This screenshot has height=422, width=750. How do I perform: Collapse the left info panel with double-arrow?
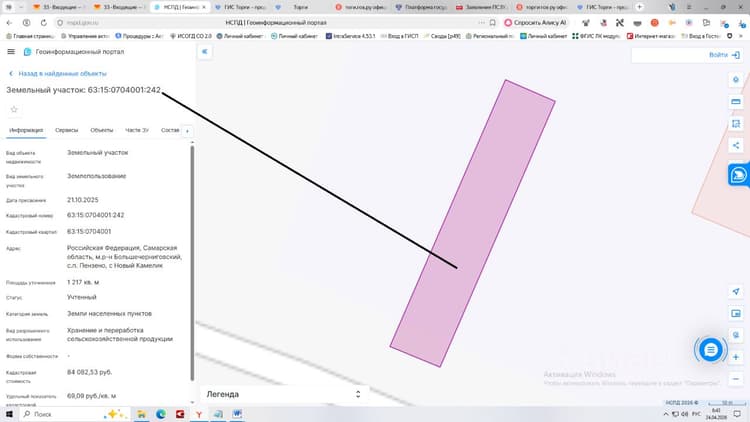(205, 52)
